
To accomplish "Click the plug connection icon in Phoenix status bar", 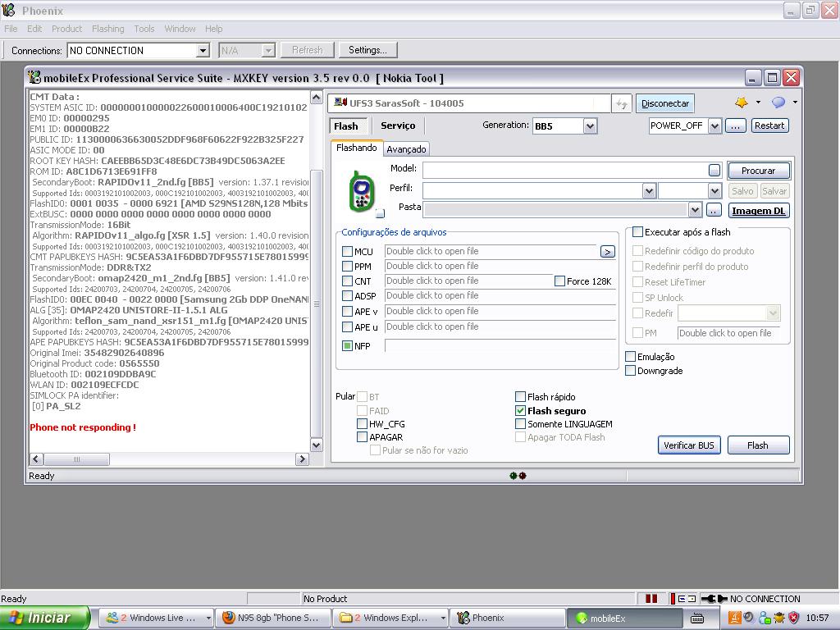I will [x=714, y=599].
